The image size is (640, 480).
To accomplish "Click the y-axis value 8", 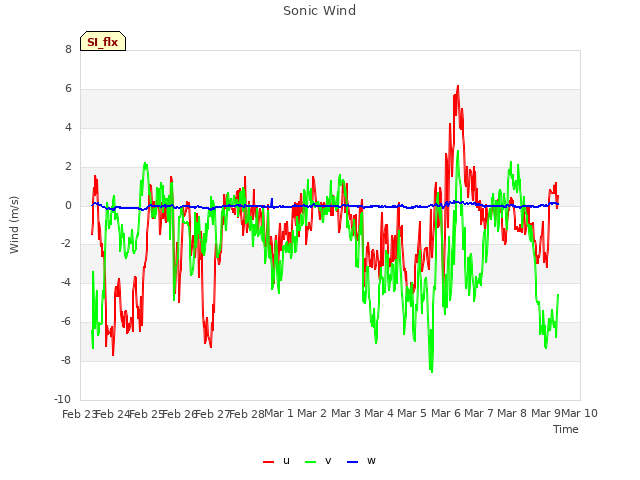I will click(68, 49).
